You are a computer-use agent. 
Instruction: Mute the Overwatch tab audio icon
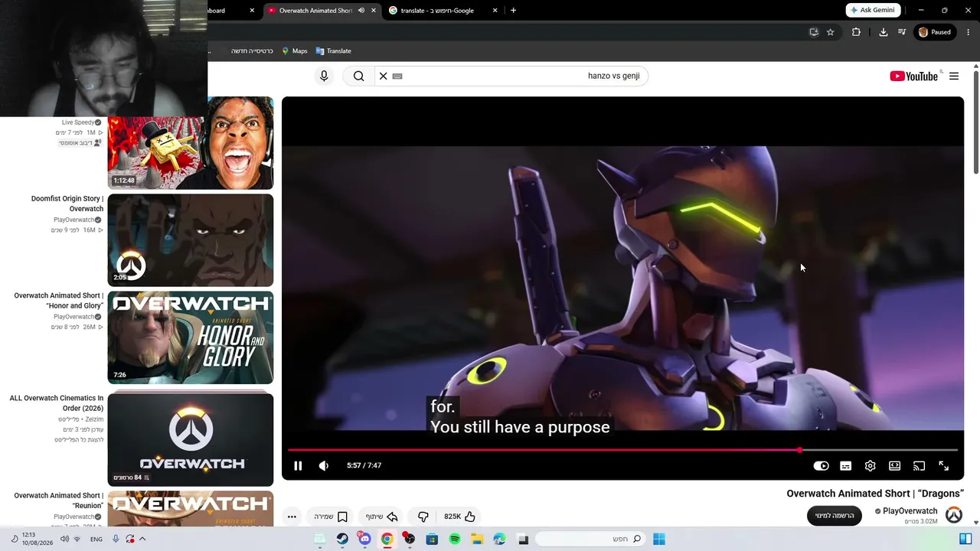point(361,11)
